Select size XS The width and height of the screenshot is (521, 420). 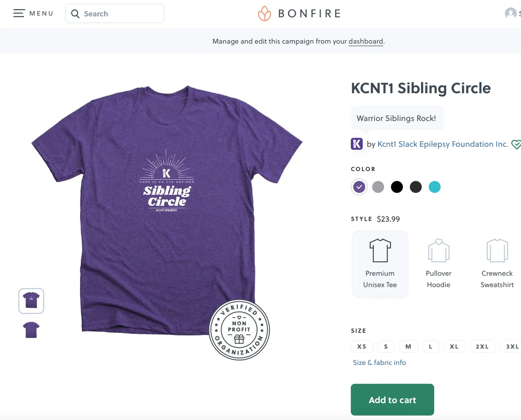[362, 347]
